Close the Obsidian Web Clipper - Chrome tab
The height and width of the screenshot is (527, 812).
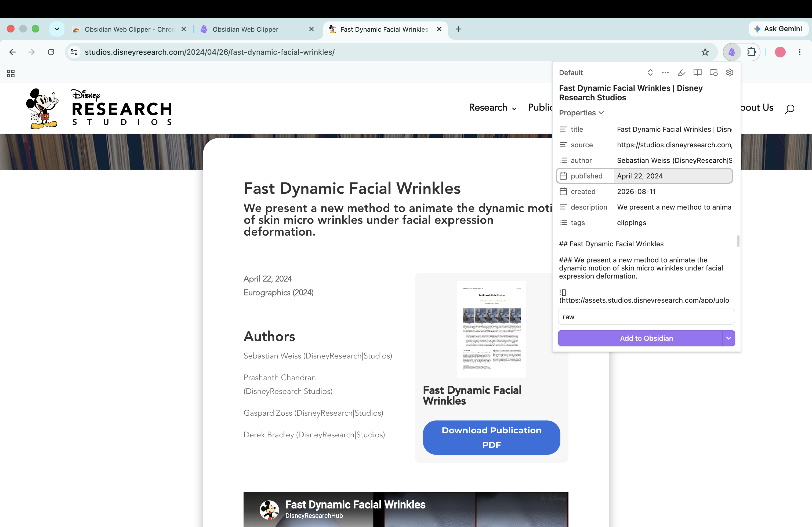point(184,29)
